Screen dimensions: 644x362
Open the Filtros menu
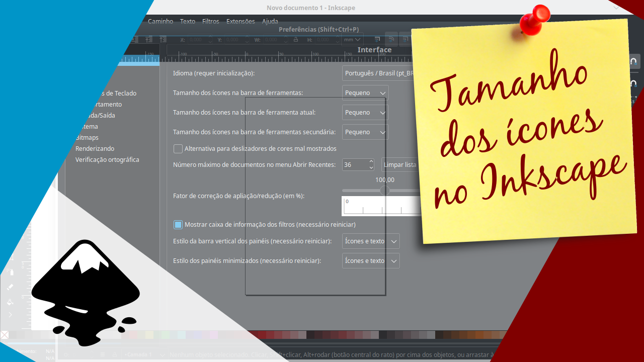(211, 22)
